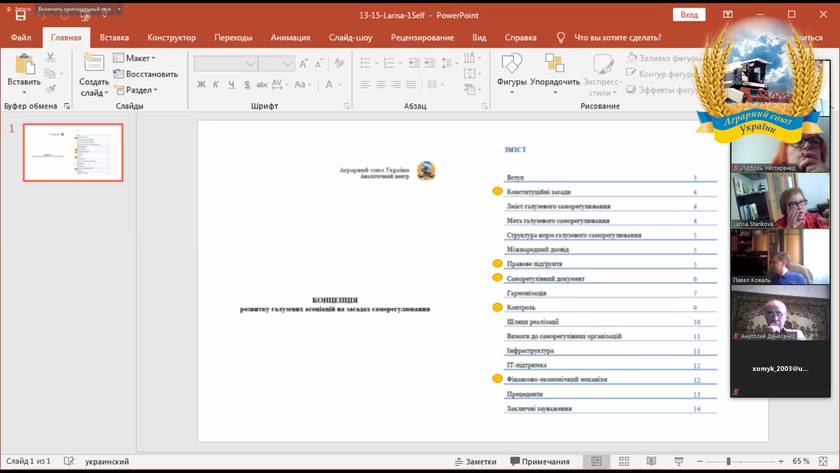The image size is (840, 473).
Task: Justify text in paragraph group
Action: 411,84
